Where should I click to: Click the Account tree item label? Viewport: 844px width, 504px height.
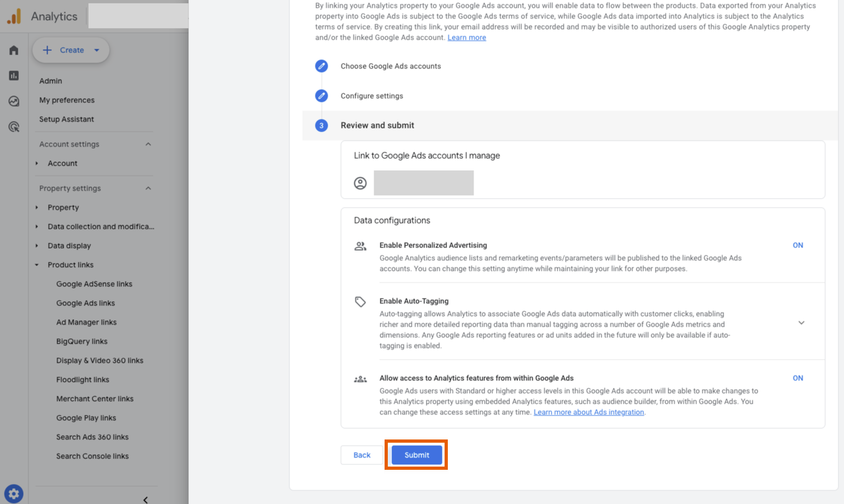tap(63, 163)
